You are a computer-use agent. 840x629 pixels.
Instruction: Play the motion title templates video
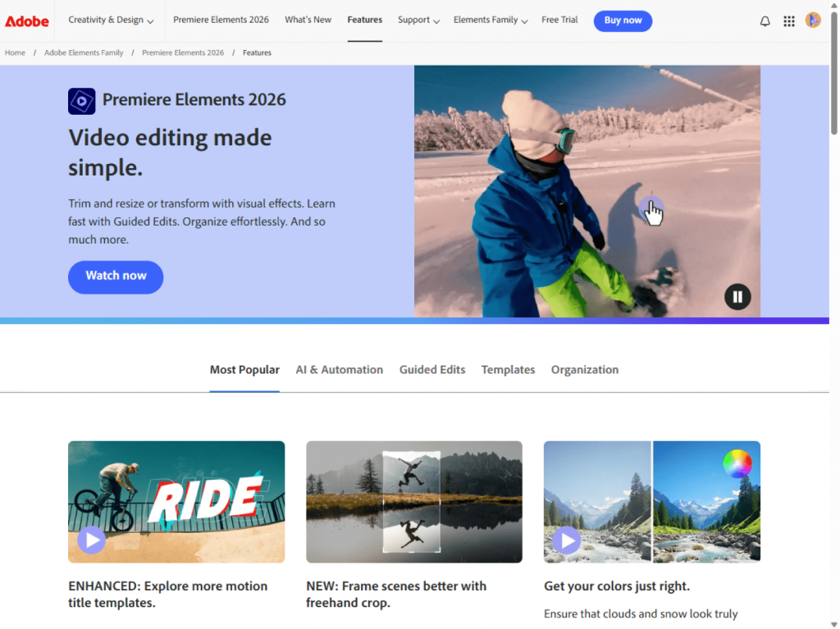[92, 540]
